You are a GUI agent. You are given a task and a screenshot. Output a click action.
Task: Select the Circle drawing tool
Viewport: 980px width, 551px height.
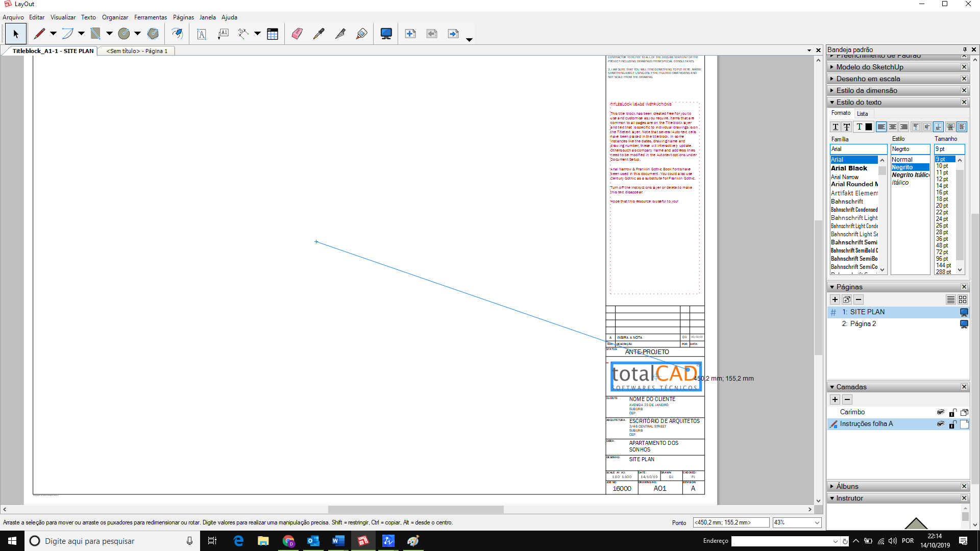(124, 34)
